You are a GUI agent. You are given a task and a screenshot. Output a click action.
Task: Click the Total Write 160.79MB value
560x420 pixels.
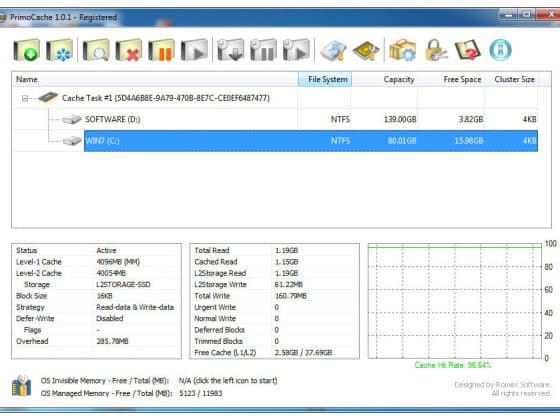tap(291, 296)
